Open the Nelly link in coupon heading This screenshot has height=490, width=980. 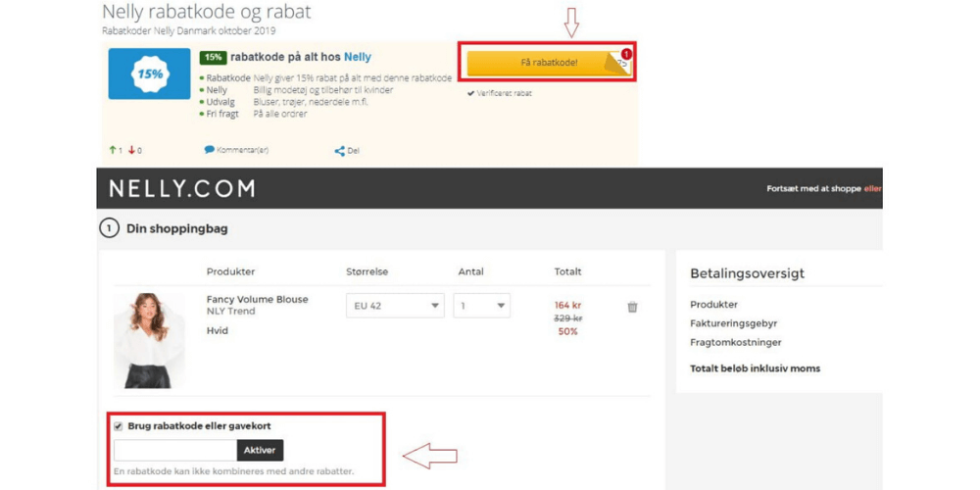coord(357,57)
